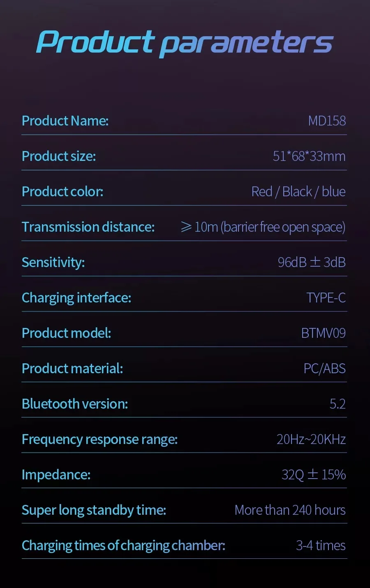Select the "Product model:" label
Image resolution: width=370 pixels, height=588 pixels.
pos(66,333)
